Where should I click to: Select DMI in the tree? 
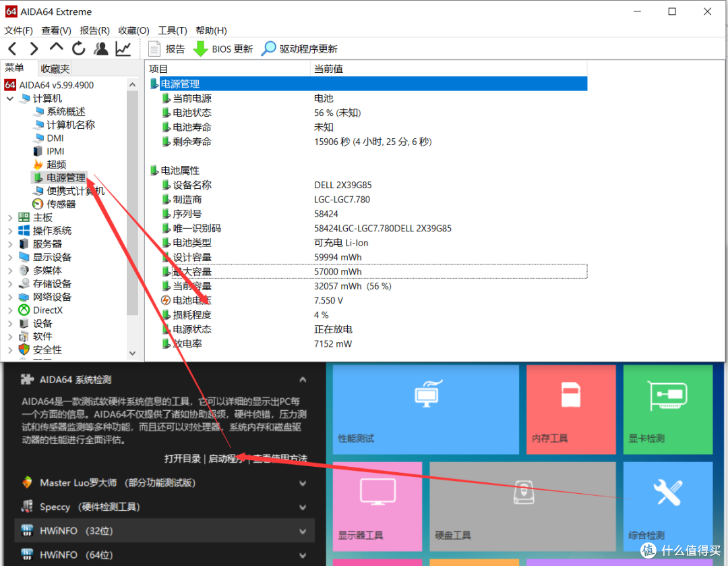pos(55,138)
